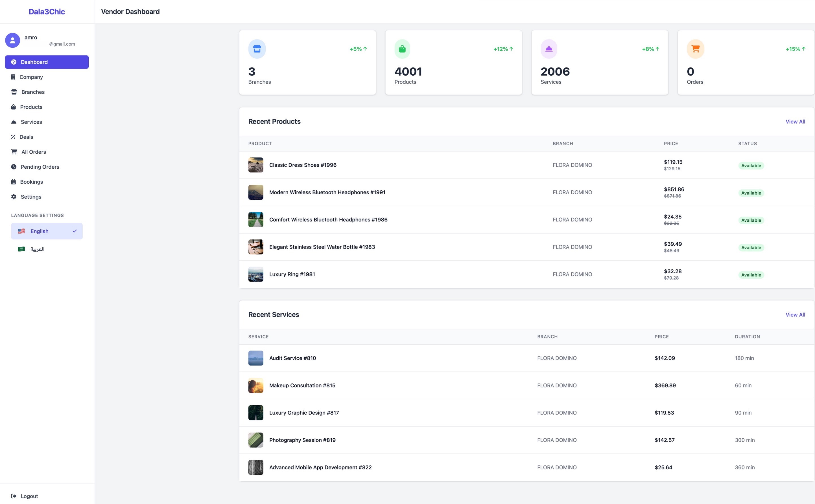Click the checkmark beside English
Viewport: 815px width, 504px height.
[75, 231]
